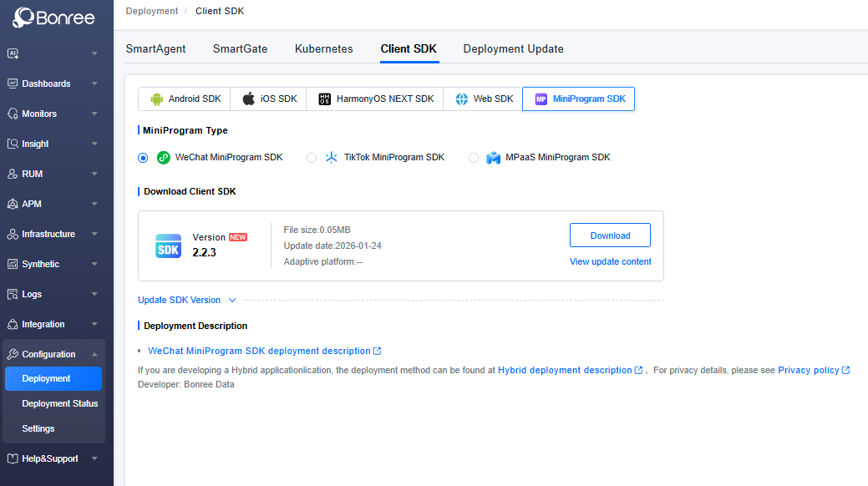The image size is (868, 486).
Task: Click the Integration sidebar icon
Action: pos(13,324)
